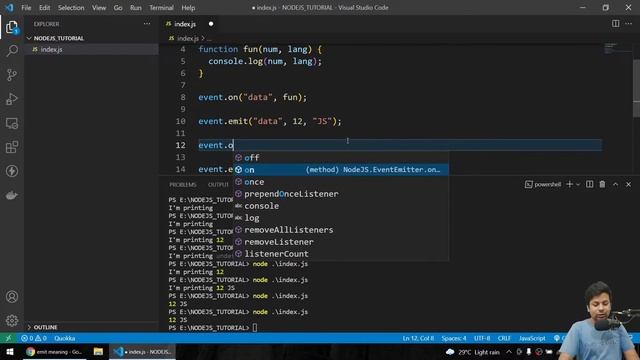The height and width of the screenshot is (360, 640).
Task: Switch to the Problems panel tab
Action: pyautogui.click(x=182, y=185)
